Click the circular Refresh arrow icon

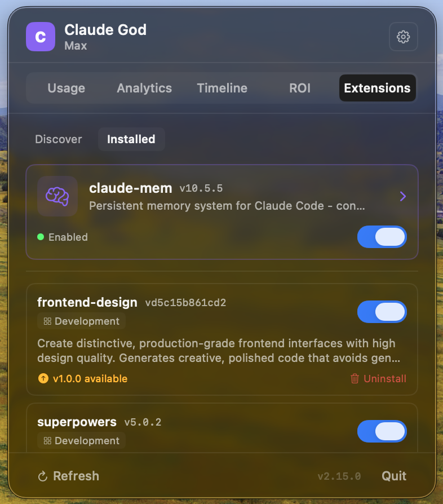(x=43, y=476)
